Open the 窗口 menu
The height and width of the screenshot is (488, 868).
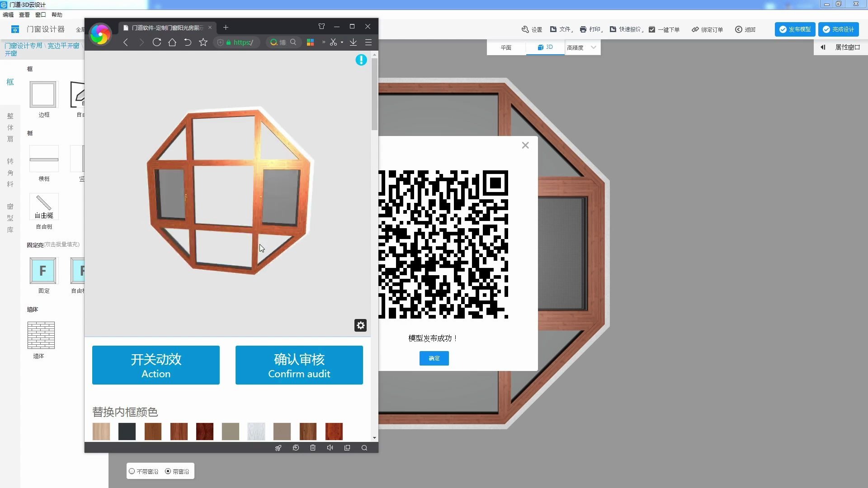point(41,15)
